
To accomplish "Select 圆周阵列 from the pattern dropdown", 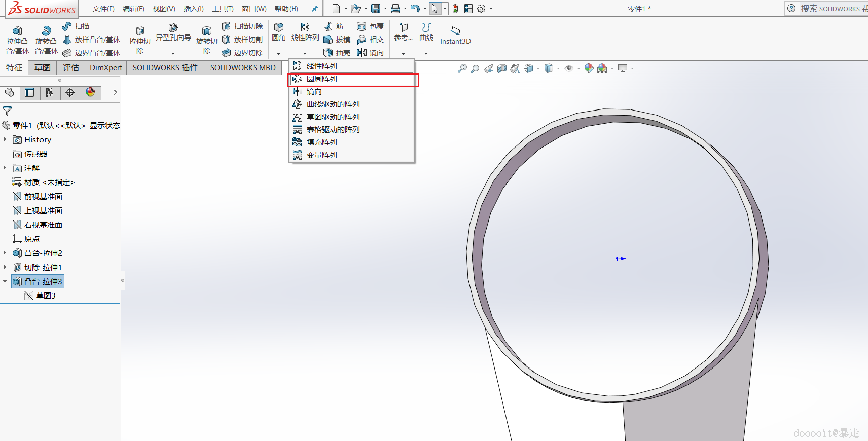I will click(321, 79).
